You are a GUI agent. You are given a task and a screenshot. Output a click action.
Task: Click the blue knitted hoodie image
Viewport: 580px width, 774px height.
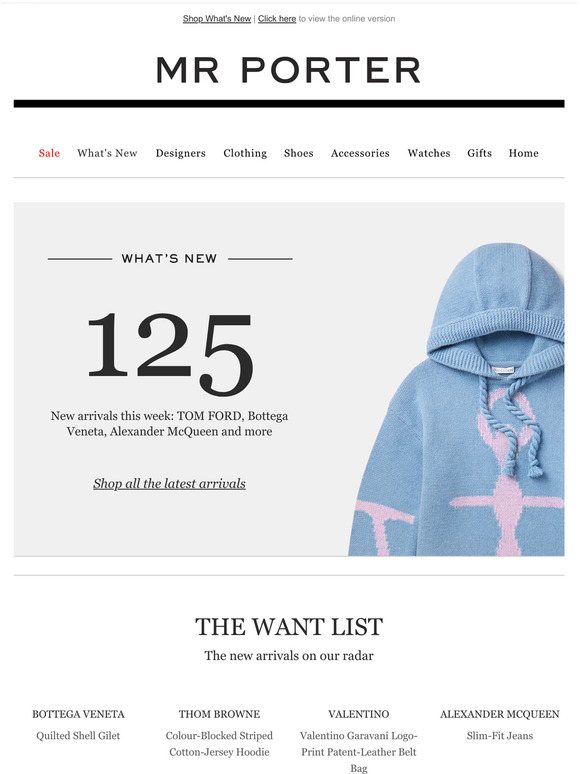pos(457,400)
